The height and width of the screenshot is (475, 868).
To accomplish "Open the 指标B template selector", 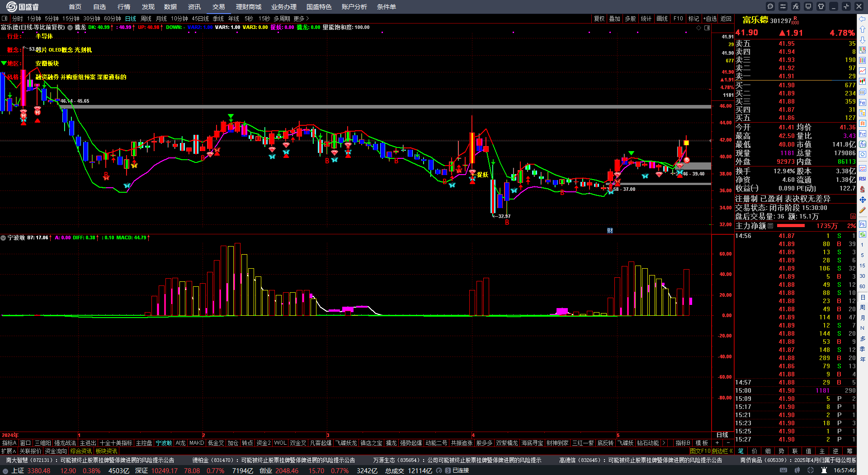I will click(683, 443).
